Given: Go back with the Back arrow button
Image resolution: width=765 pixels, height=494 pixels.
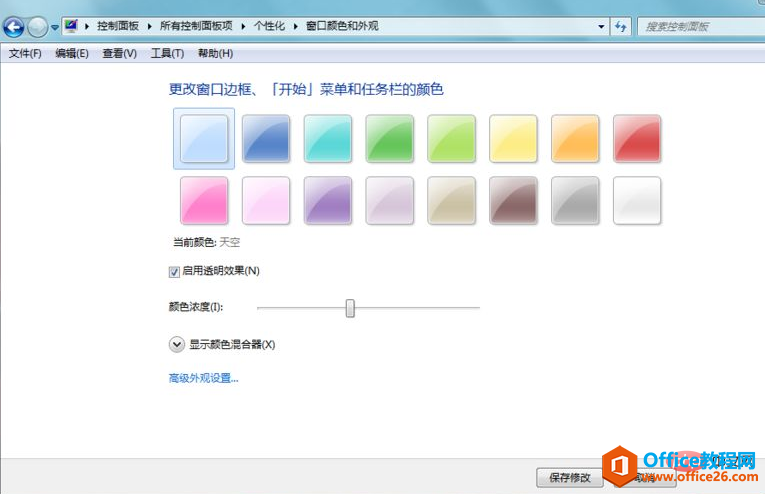Looking at the screenshot, I should click(x=14, y=27).
